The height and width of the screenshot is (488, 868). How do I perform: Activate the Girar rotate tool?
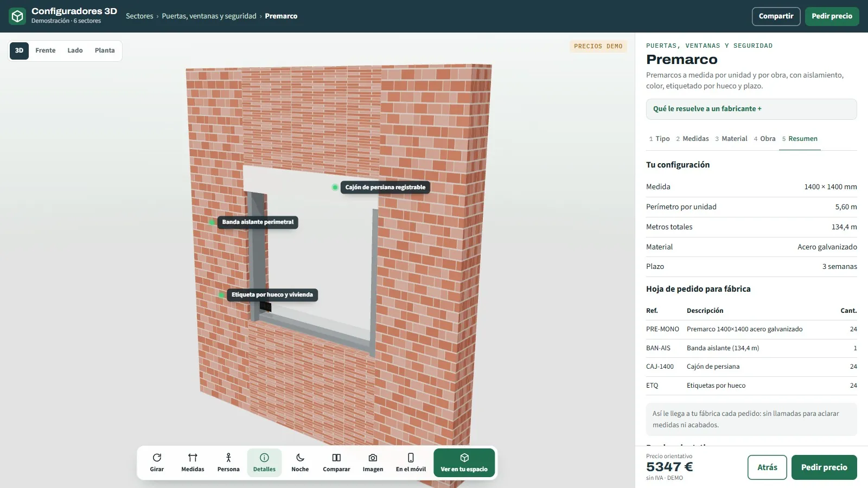[x=157, y=463]
